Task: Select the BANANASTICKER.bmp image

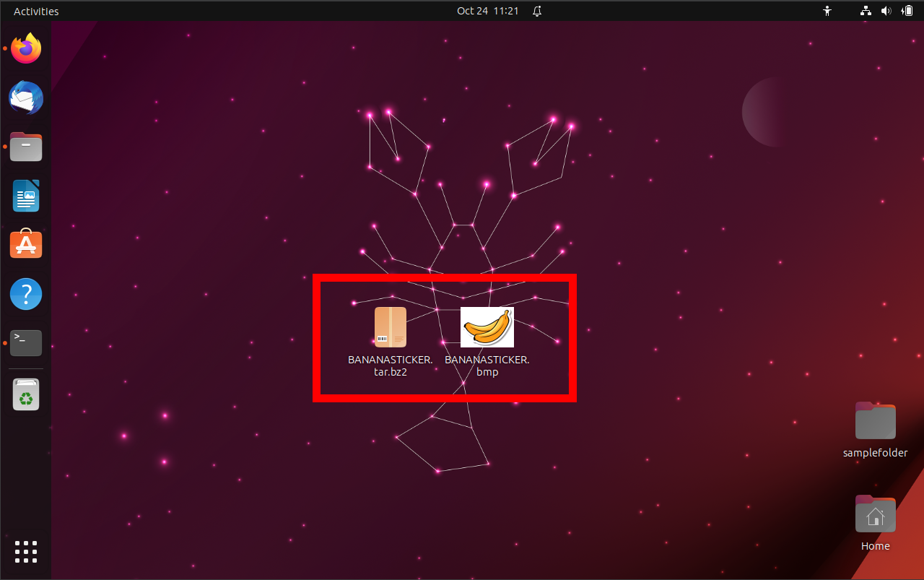Action: pyautogui.click(x=487, y=326)
